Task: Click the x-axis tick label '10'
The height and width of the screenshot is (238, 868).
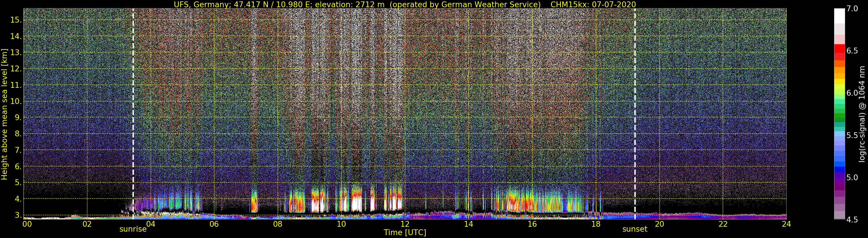Action: tap(341, 224)
